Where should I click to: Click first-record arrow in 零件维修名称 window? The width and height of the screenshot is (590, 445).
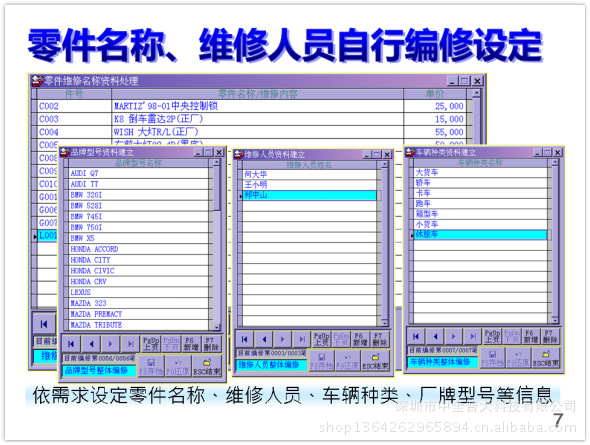(44, 324)
